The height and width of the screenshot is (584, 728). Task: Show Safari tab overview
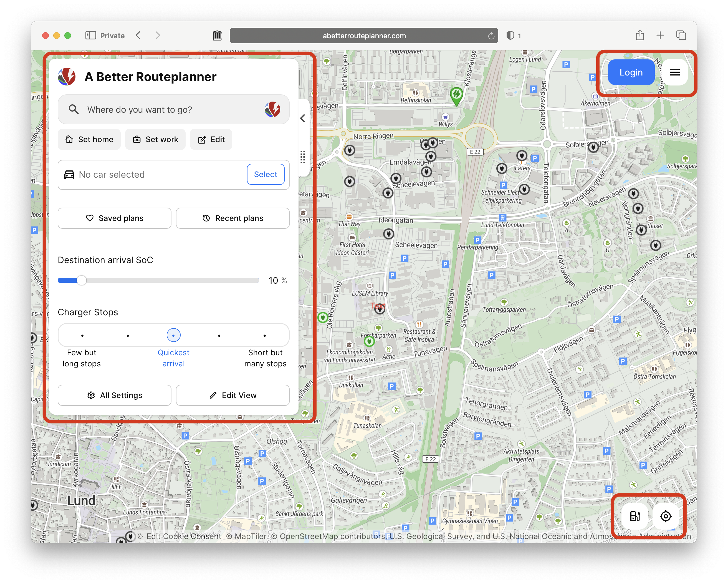tap(681, 35)
